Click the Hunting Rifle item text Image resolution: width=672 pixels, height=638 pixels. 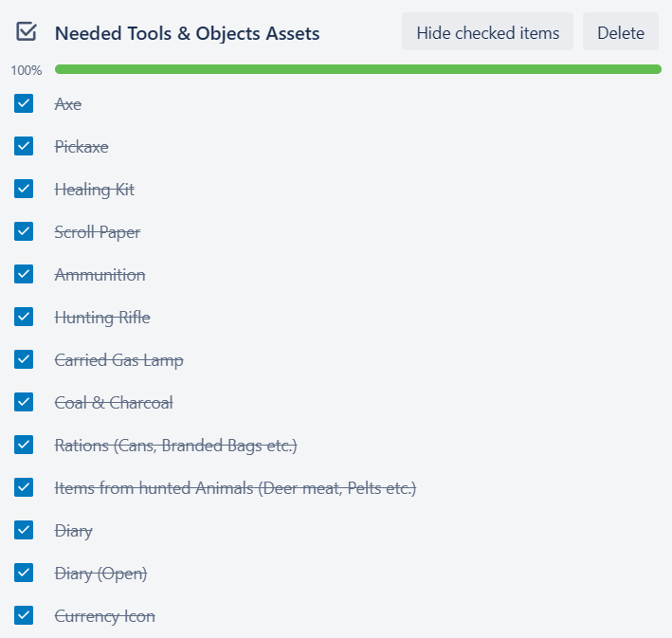[x=102, y=318]
